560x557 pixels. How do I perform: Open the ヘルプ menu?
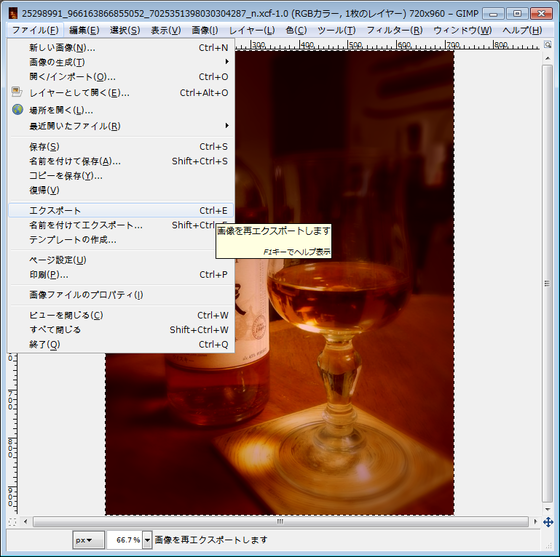522,30
